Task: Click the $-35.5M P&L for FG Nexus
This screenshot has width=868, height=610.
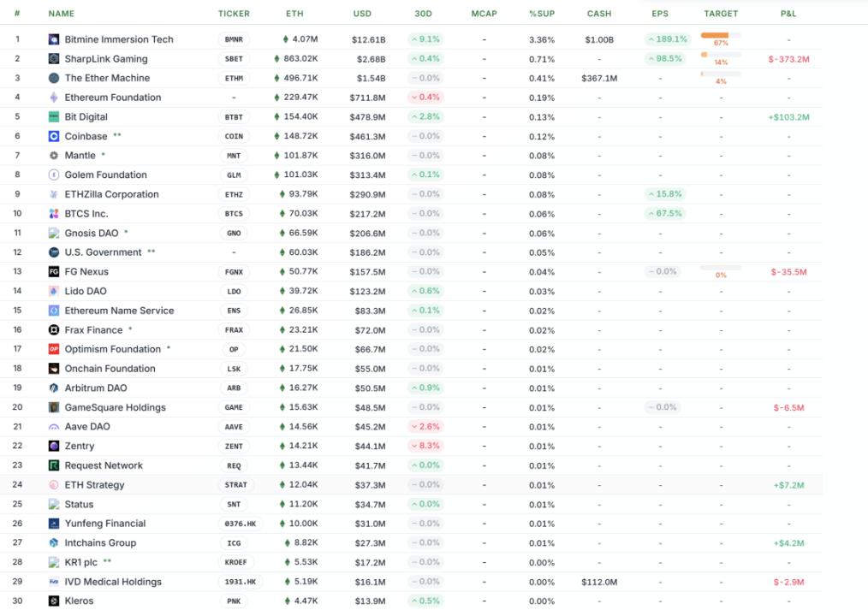Action: click(788, 272)
